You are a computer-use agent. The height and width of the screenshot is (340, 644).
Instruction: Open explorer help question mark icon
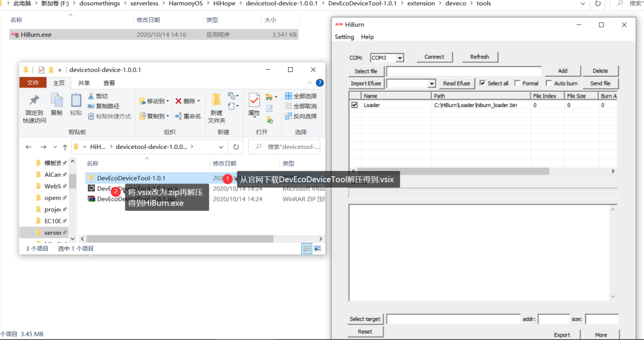pyautogui.click(x=320, y=83)
